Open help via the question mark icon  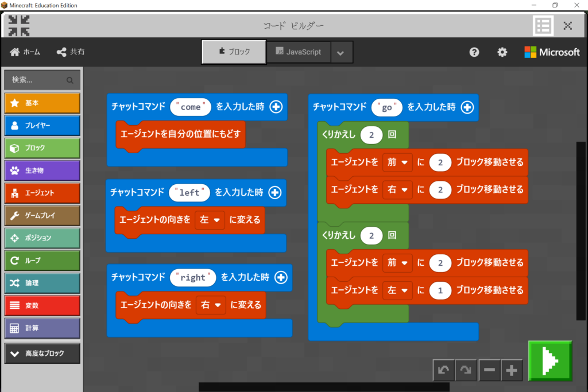click(x=474, y=52)
